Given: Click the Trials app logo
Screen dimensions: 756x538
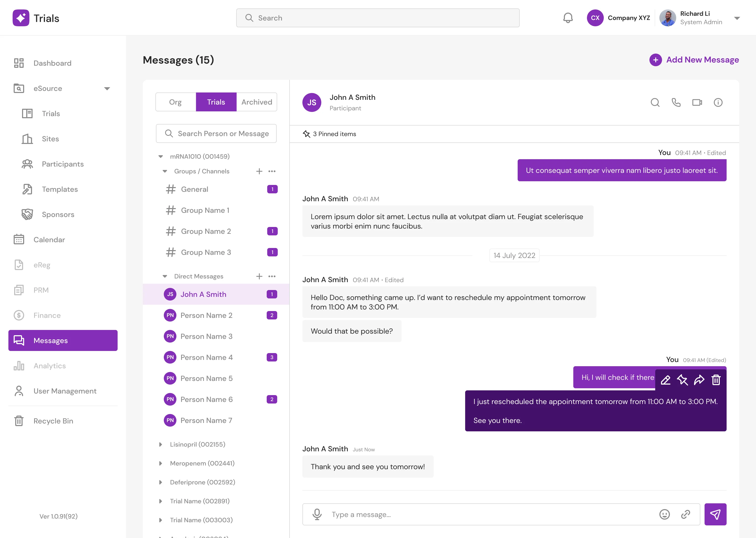Looking at the screenshot, I should pos(21,18).
